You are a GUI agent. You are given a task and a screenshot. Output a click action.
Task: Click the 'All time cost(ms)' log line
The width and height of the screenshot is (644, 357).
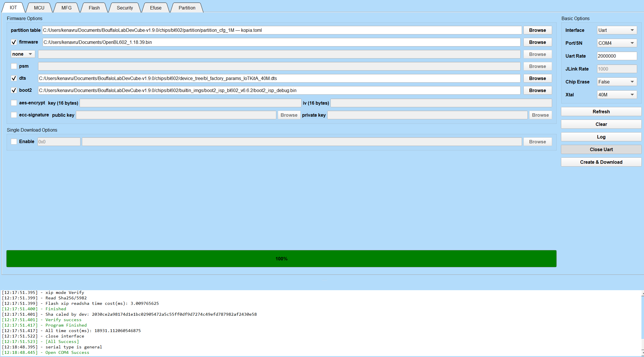click(71, 331)
